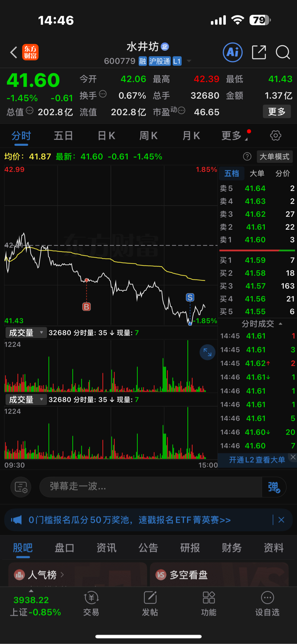Screen dimensions: 297x644
Task: Switch to the 资讯 tab
Action: 106,548
